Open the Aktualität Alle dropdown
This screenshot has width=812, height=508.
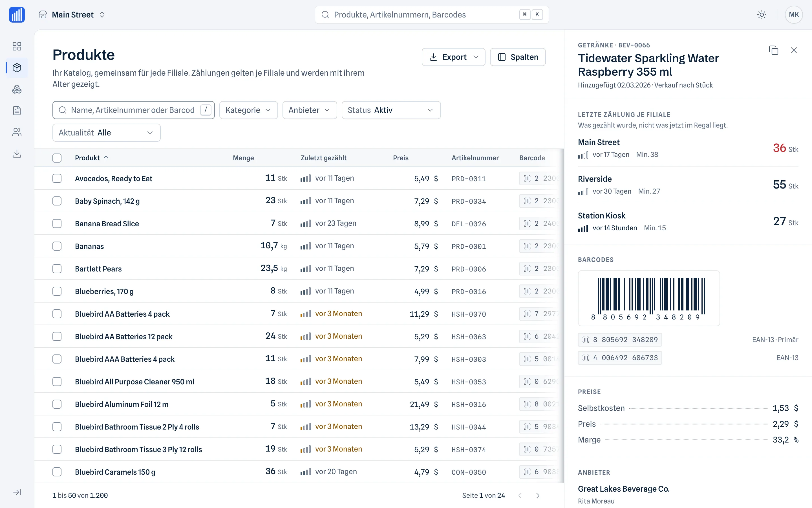(106, 133)
